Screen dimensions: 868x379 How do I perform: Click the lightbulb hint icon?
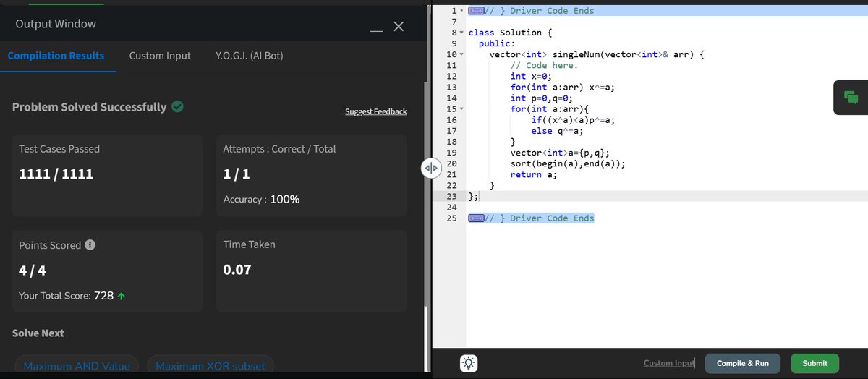click(469, 364)
